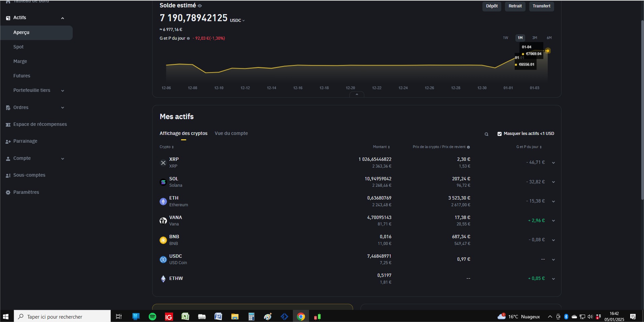
Task: Click the ETHW coin icon
Action: coord(163,279)
